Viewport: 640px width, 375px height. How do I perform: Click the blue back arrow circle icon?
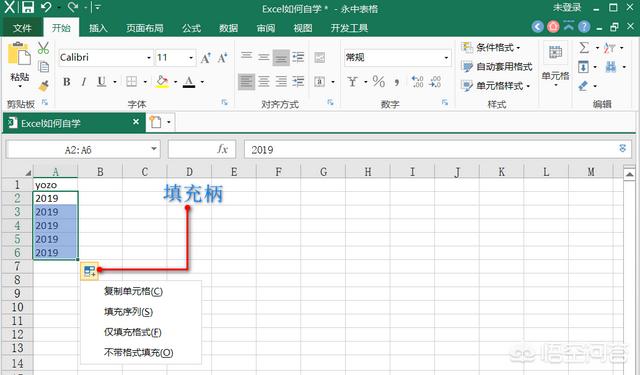tap(538, 27)
